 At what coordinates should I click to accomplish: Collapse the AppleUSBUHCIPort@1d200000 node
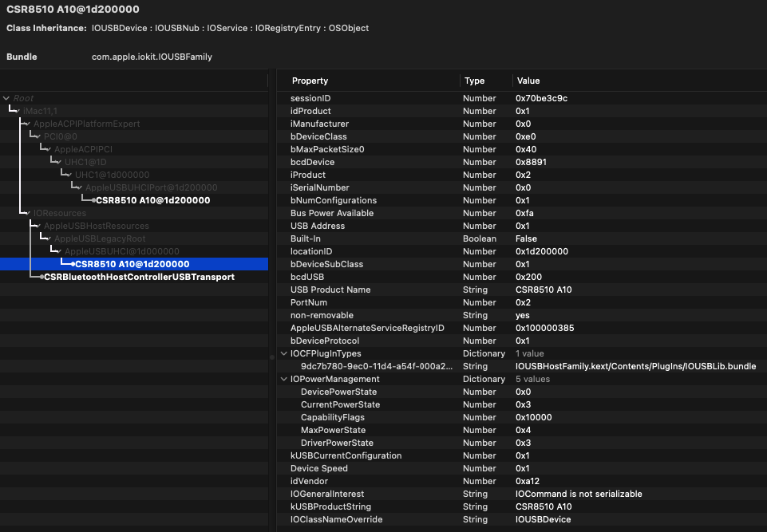tap(80, 187)
